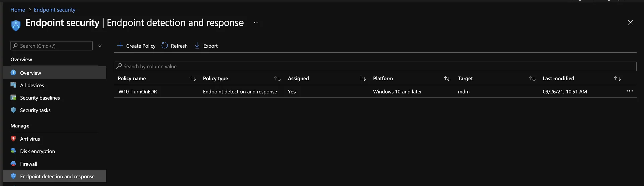Click the Export download arrow icon
Viewport: 644px width, 186px height.
coord(197,45)
